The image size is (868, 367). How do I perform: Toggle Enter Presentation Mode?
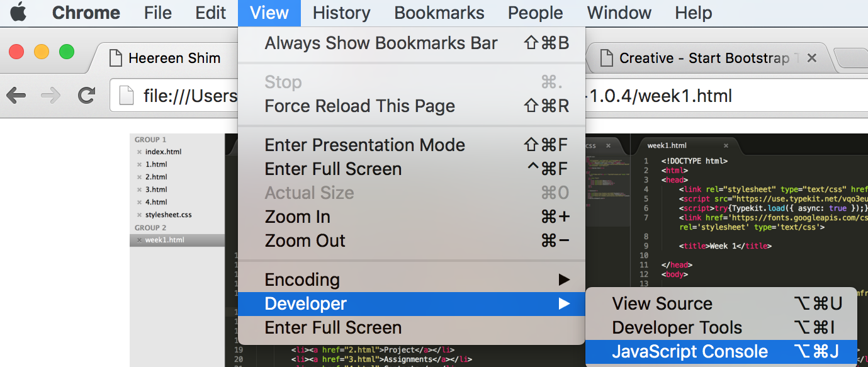point(412,145)
